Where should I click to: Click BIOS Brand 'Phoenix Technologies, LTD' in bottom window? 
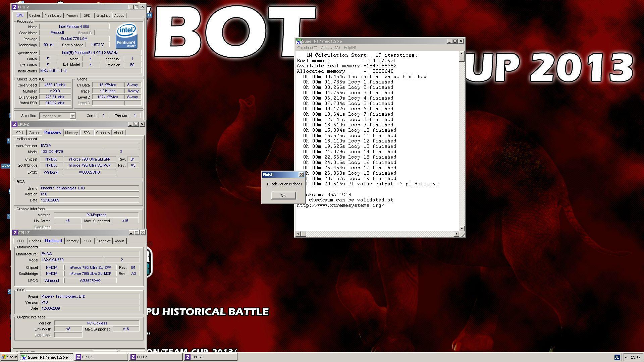pos(90,297)
